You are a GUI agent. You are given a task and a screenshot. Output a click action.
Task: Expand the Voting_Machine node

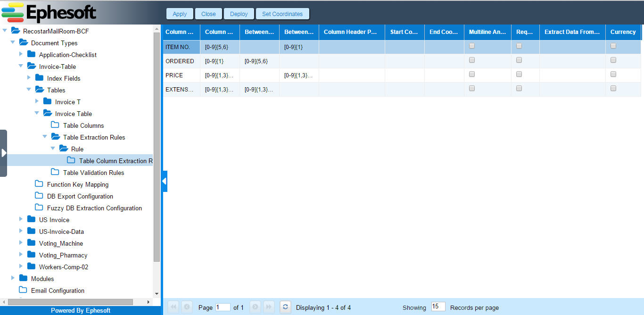[x=21, y=243]
